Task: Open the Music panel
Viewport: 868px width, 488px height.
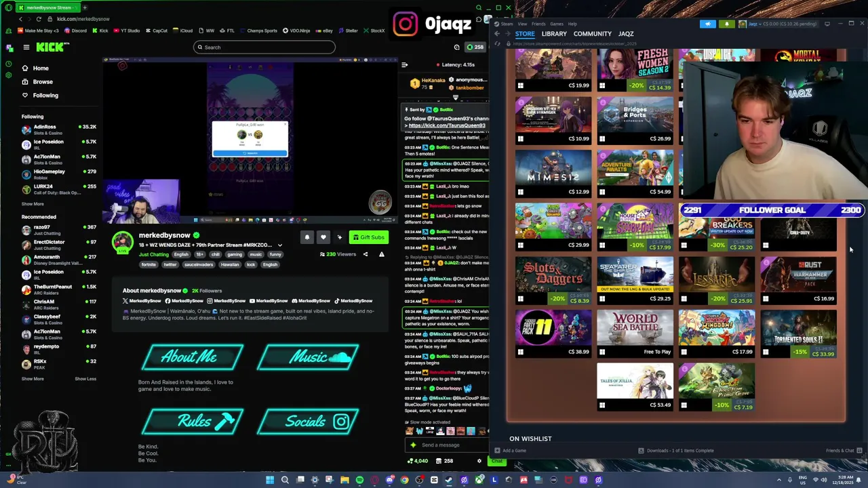Action: (x=309, y=357)
